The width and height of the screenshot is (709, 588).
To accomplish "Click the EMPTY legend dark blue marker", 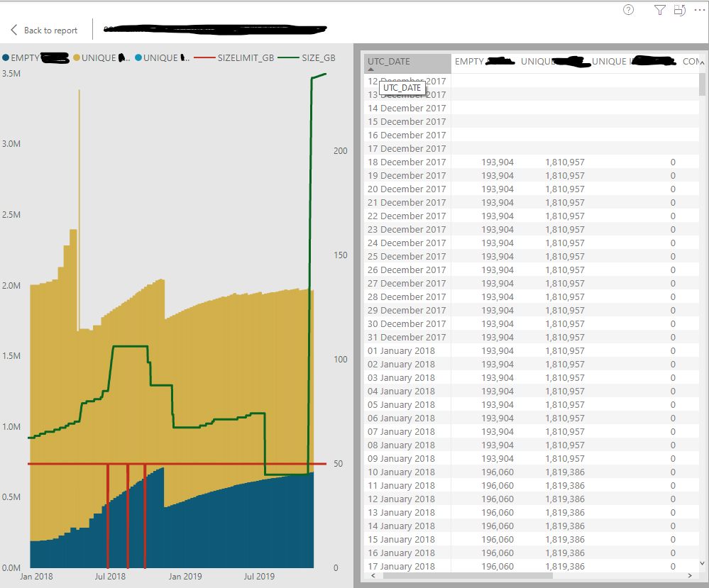I will [x=6, y=58].
